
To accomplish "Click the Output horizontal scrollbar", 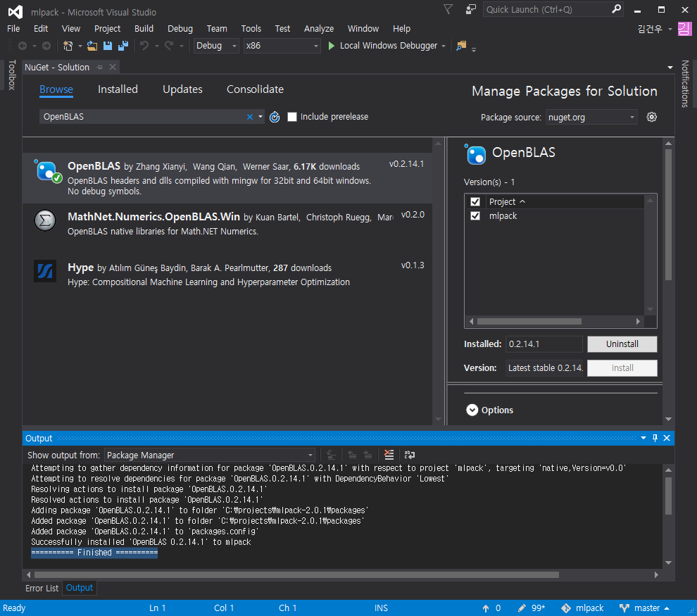I will tap(296, 574).
